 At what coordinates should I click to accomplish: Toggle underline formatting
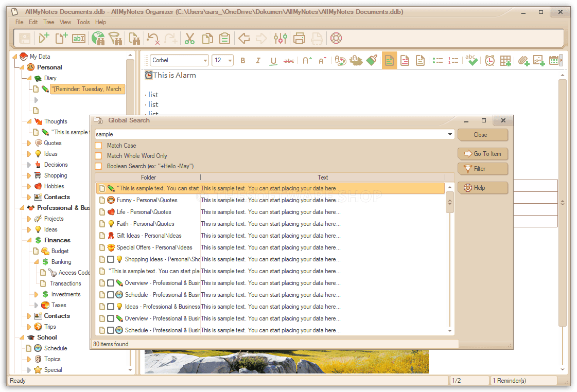(x=273, y=61)
